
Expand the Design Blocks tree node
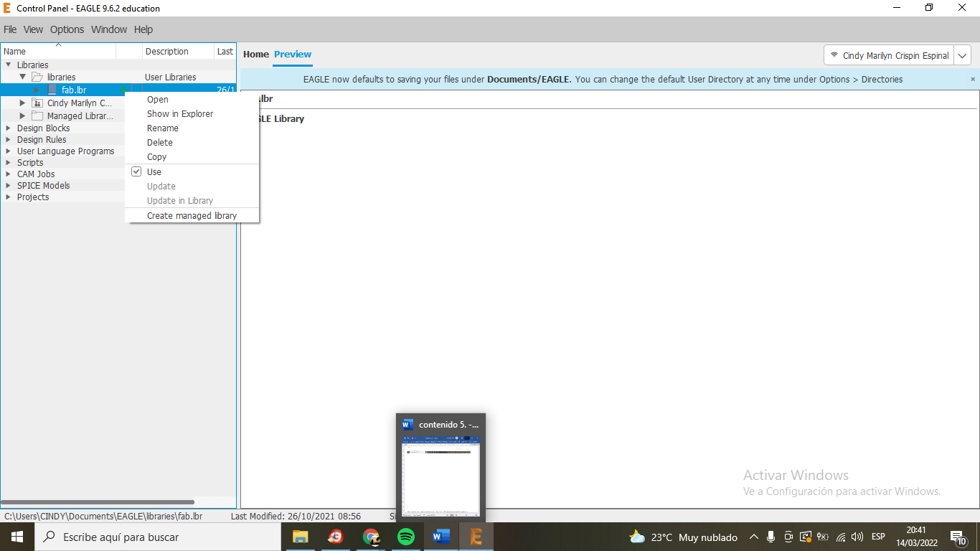(9, 128)
